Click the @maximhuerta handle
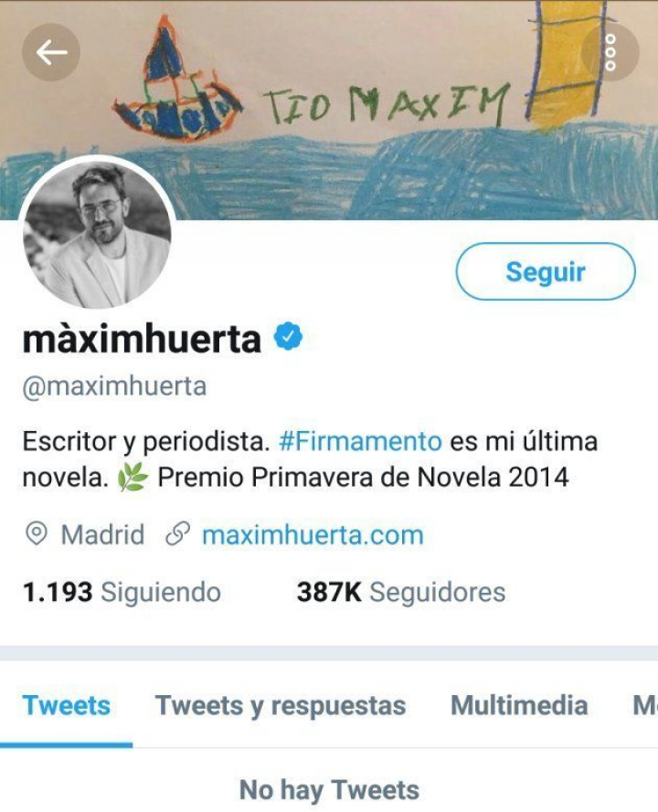 tap(114, 386)
